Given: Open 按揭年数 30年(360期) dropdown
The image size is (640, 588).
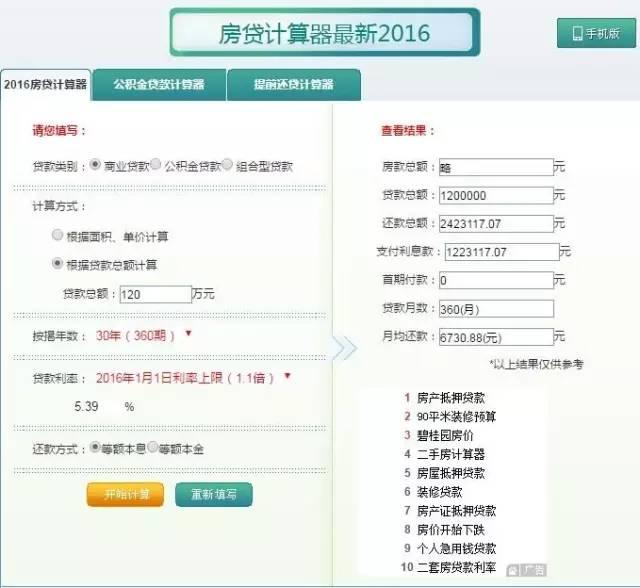Looking at the screenshot, I should pos(144,335).
